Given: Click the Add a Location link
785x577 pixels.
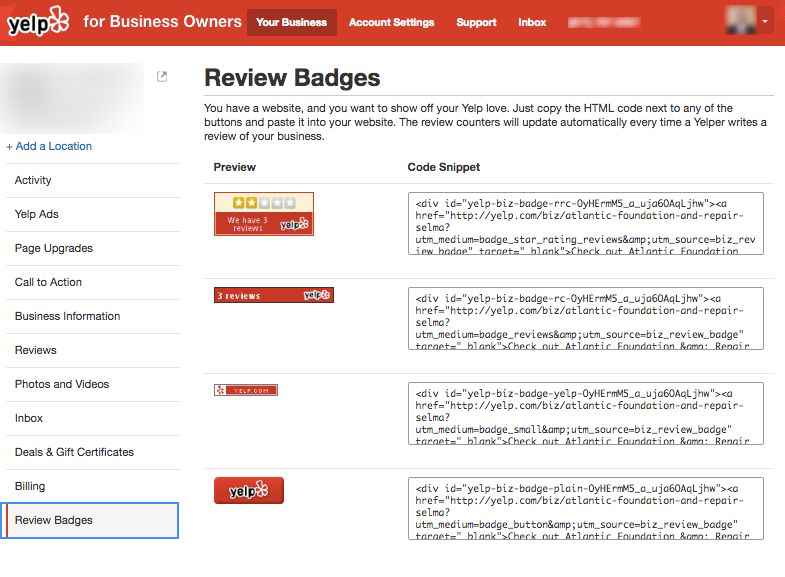Looking at the screenshot, I should (49, 146).
